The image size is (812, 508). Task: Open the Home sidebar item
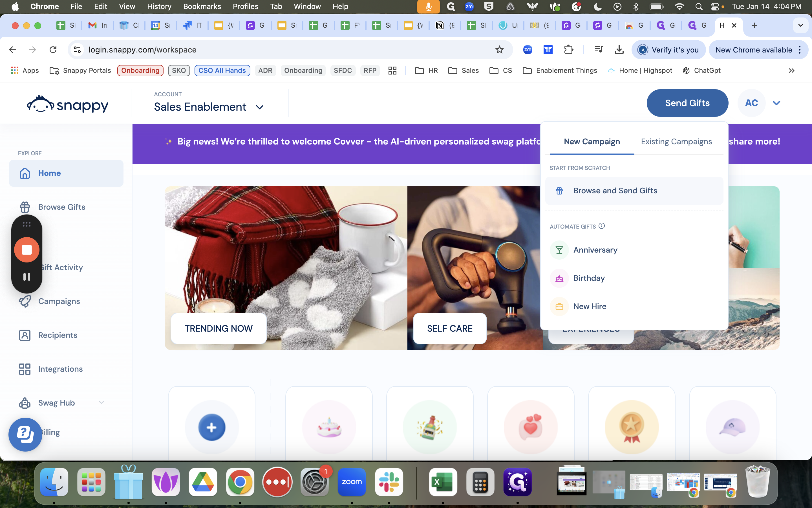[x=66, y=173]
